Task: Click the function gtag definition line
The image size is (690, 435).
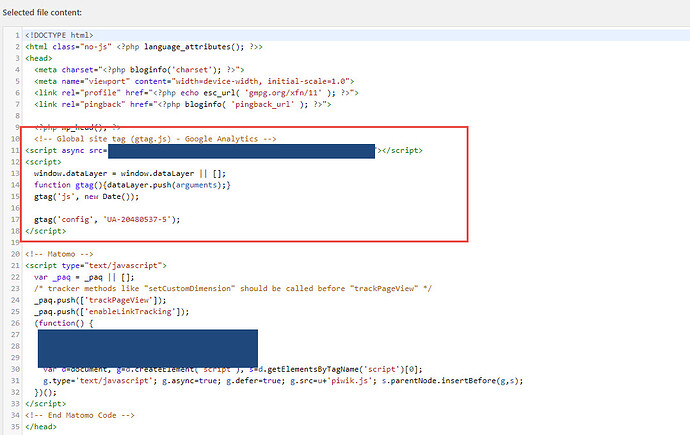Action: click(132, 185)
